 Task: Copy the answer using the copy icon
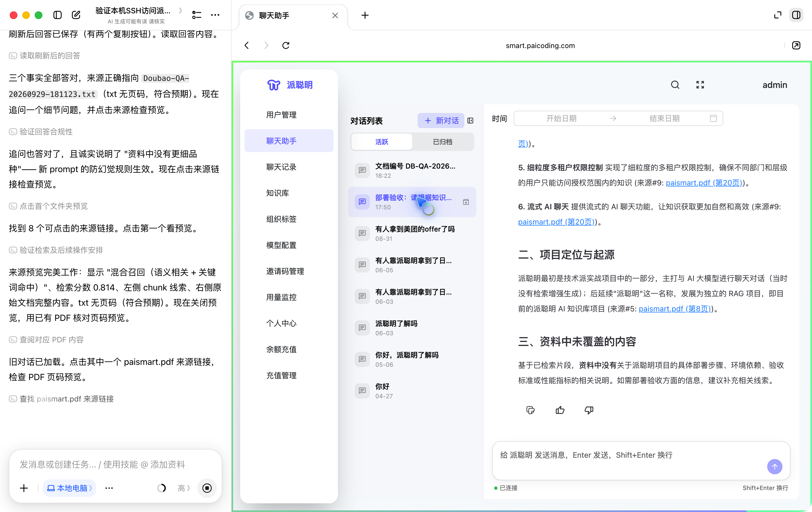point(530,410)
